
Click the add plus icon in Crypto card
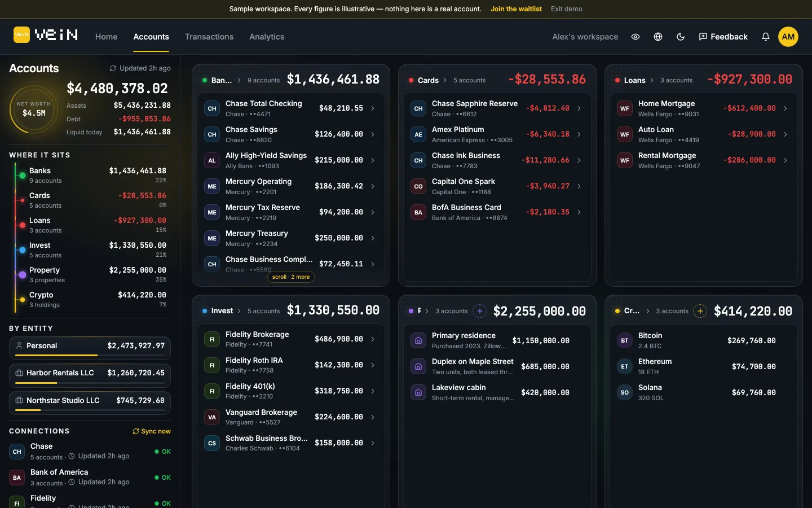(700, 311)
